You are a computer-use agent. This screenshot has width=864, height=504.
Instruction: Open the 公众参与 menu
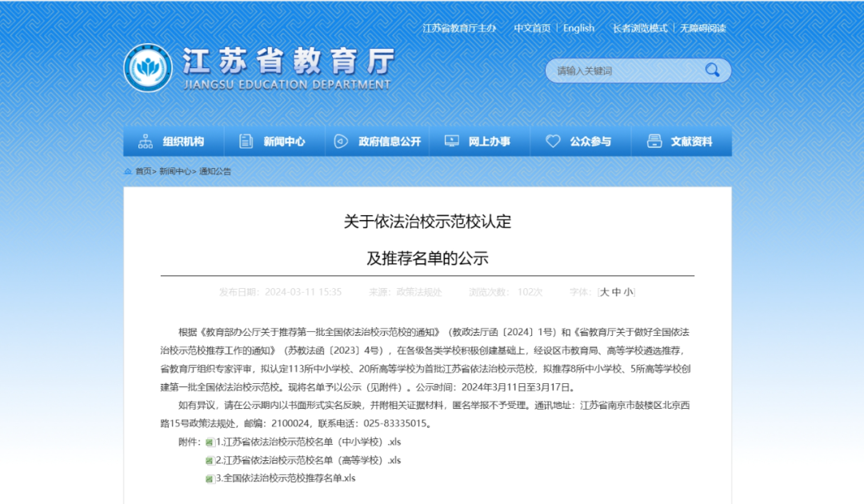click(x=590, y=142)
